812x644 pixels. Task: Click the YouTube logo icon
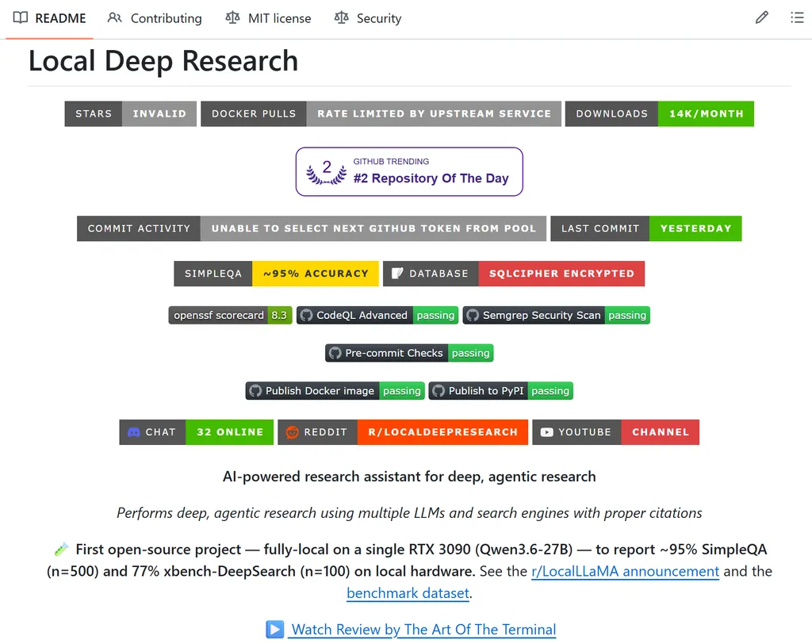tap(547, 432)
